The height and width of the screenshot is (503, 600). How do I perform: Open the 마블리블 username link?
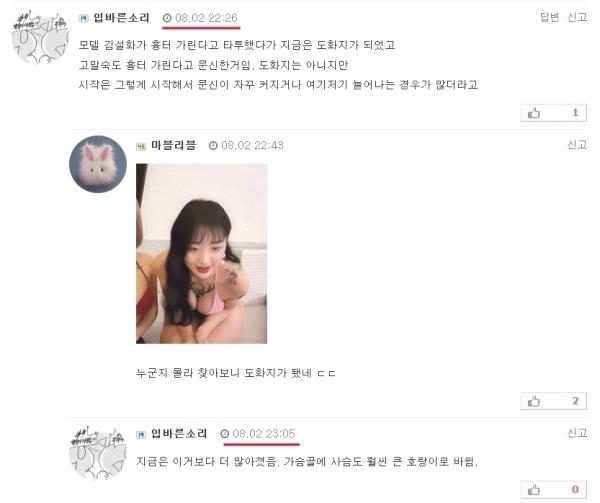173,146
